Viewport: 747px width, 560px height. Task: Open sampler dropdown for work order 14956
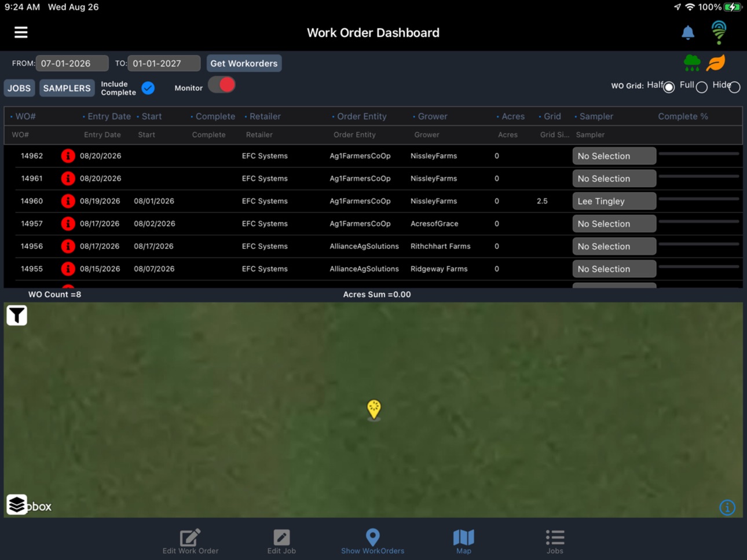click(614, 246)
